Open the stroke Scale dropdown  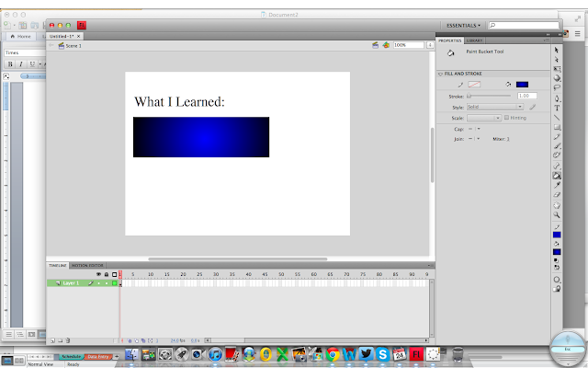pos(484,118)
